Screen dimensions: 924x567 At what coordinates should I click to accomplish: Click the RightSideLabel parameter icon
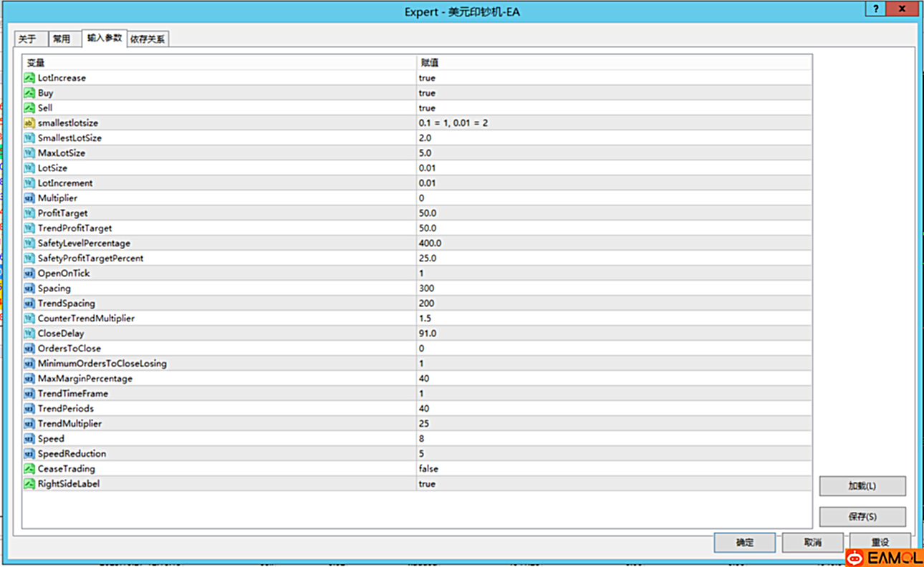29,484
